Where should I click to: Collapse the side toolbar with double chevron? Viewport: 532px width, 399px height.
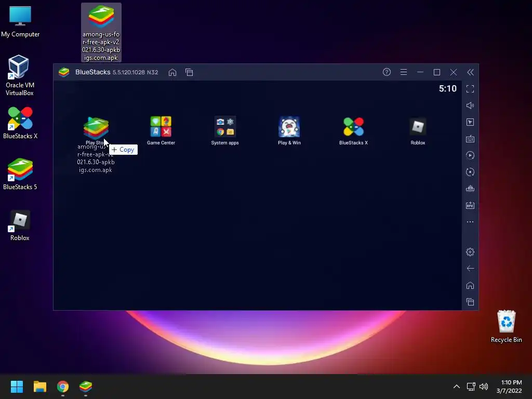pyautogui.click(x=470, y=72)
